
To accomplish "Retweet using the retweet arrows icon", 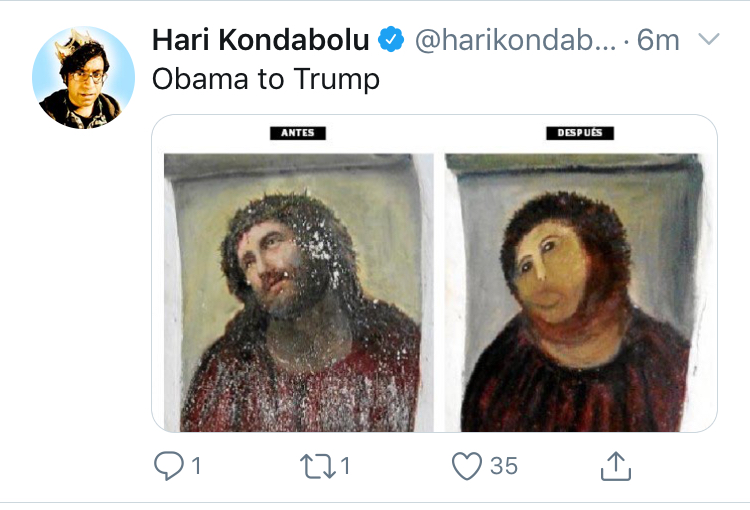I will pyautogui.click(x=318, y=466).
